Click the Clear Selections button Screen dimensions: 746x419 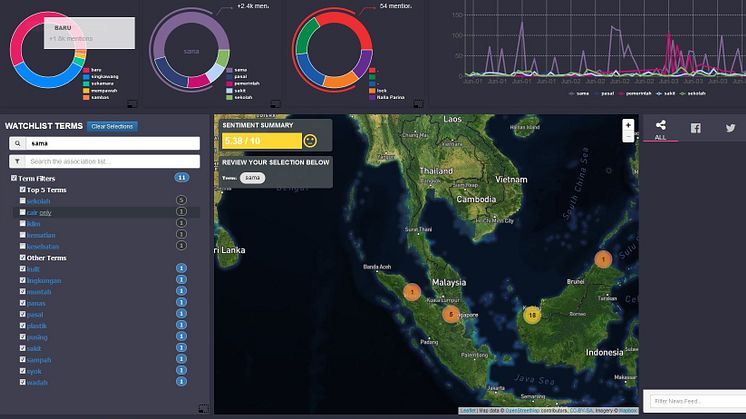pyautogui.click(x=112, y=127)
